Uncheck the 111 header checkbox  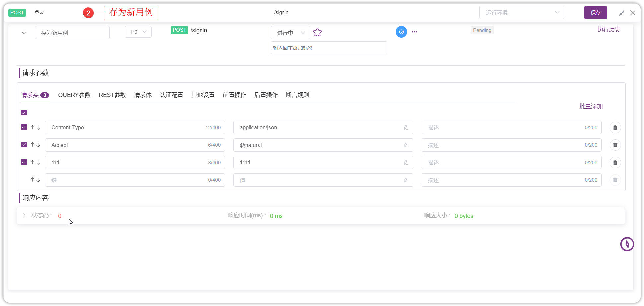tap(24, 162)
